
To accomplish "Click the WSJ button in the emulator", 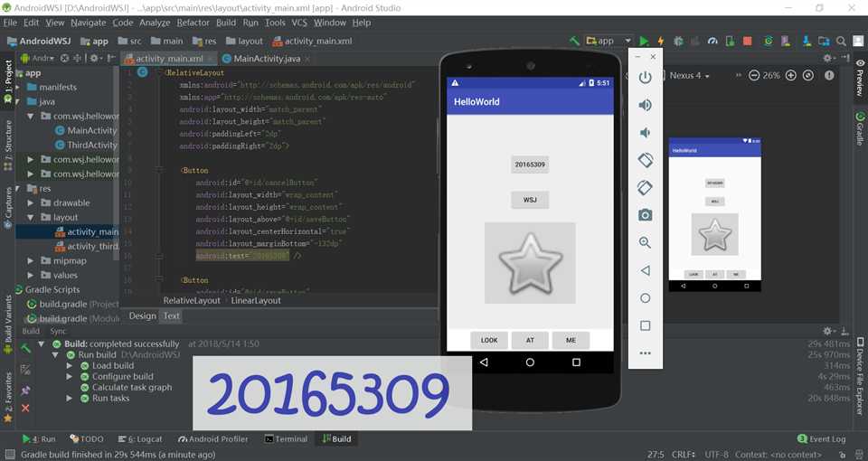I will (530, 200).
